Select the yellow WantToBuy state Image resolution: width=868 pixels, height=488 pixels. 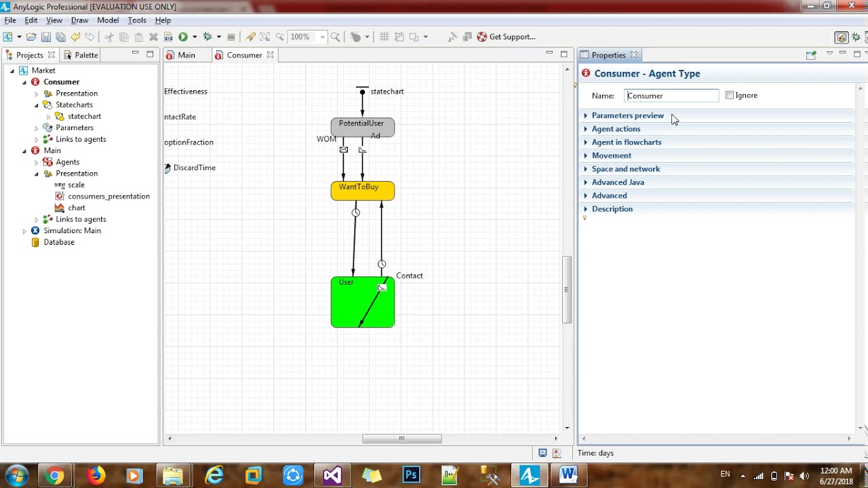point(362,191)
